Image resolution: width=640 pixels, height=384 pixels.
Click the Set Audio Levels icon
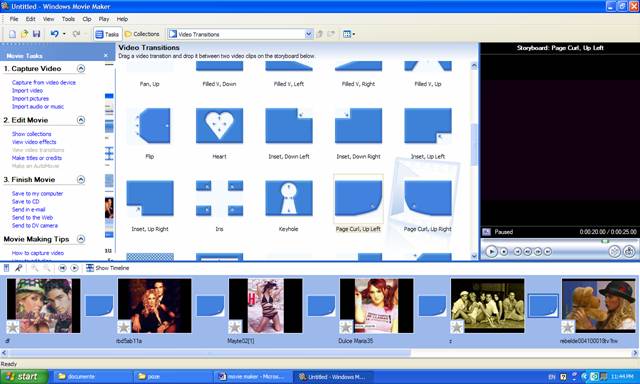7,268
